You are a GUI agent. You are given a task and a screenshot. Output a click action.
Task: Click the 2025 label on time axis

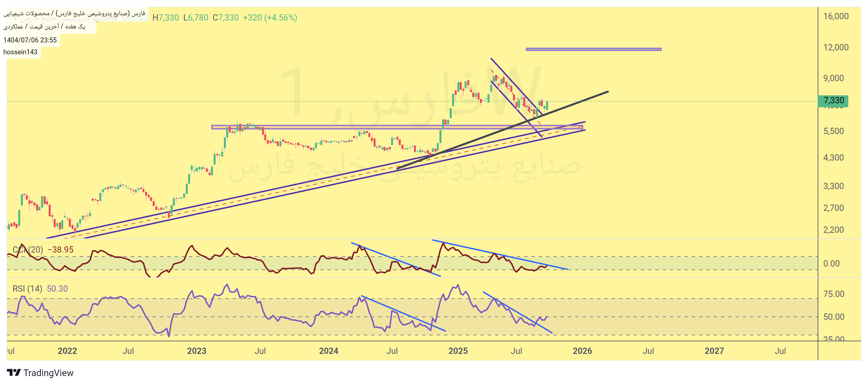tap(458, 351)
